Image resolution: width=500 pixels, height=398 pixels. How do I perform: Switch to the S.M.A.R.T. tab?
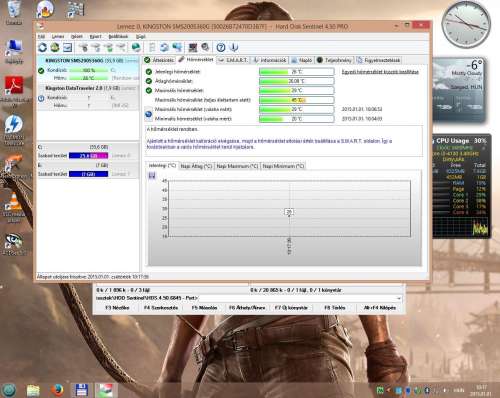(233, 60)
